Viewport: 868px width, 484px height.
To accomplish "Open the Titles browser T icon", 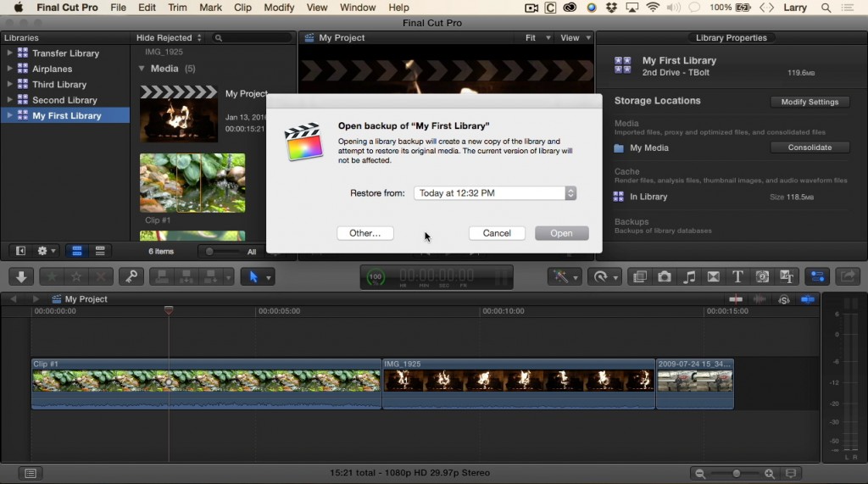I will click(737, 276).
